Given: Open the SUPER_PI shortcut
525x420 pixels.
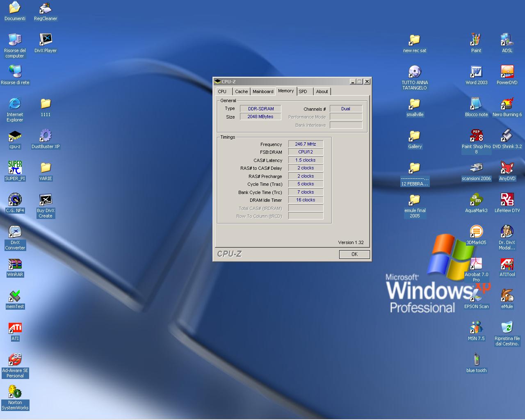Looking at the screenshot, I should coord(15,171).
